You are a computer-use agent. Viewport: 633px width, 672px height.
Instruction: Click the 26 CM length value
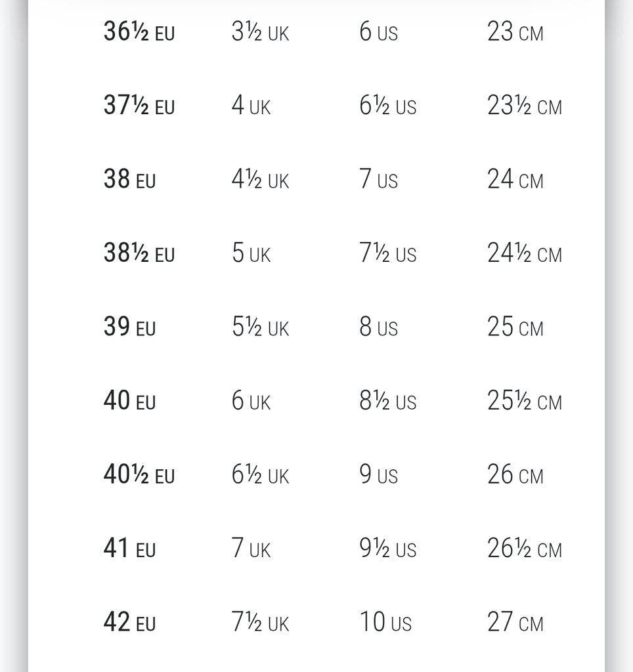coord(515,475)
